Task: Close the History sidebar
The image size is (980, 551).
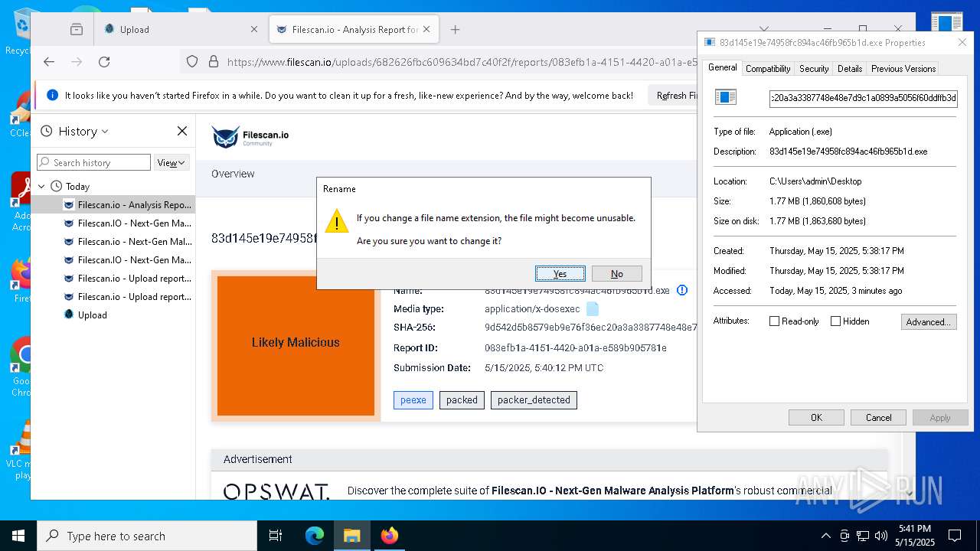Action: click(182, 132)
